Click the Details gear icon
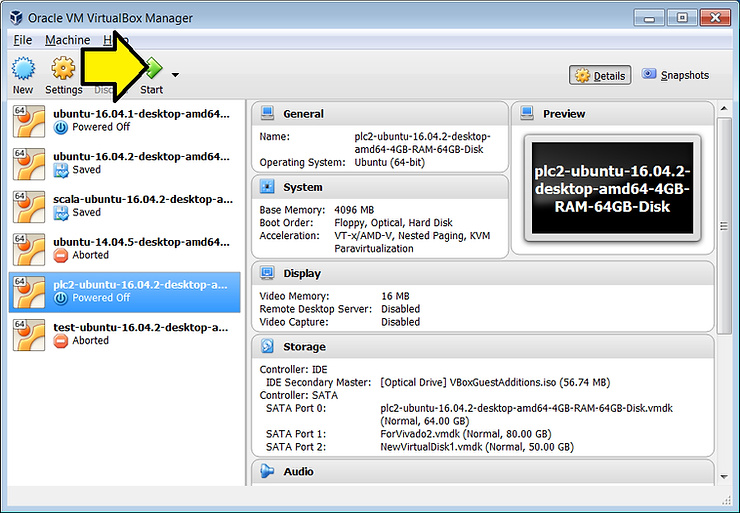740x513 pixels. click(582, 76)
